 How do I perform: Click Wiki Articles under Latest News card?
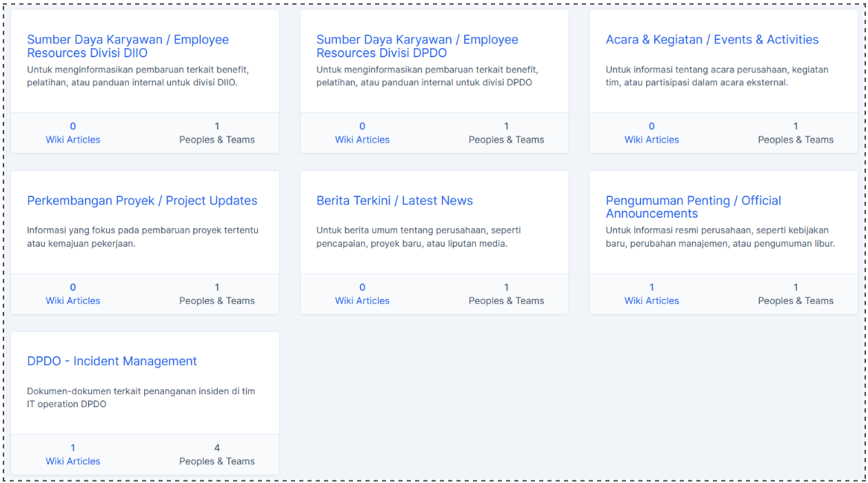362,301
